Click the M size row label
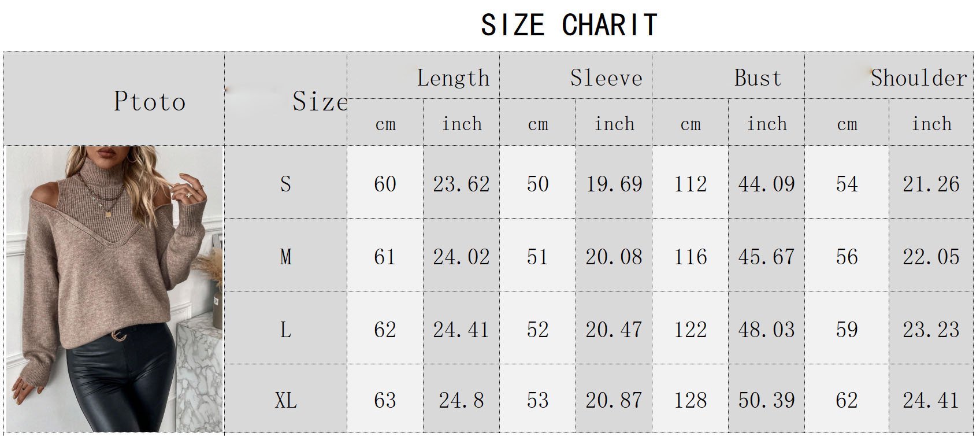The width and height of the screenshot is (980, 436). coord(285,257)
